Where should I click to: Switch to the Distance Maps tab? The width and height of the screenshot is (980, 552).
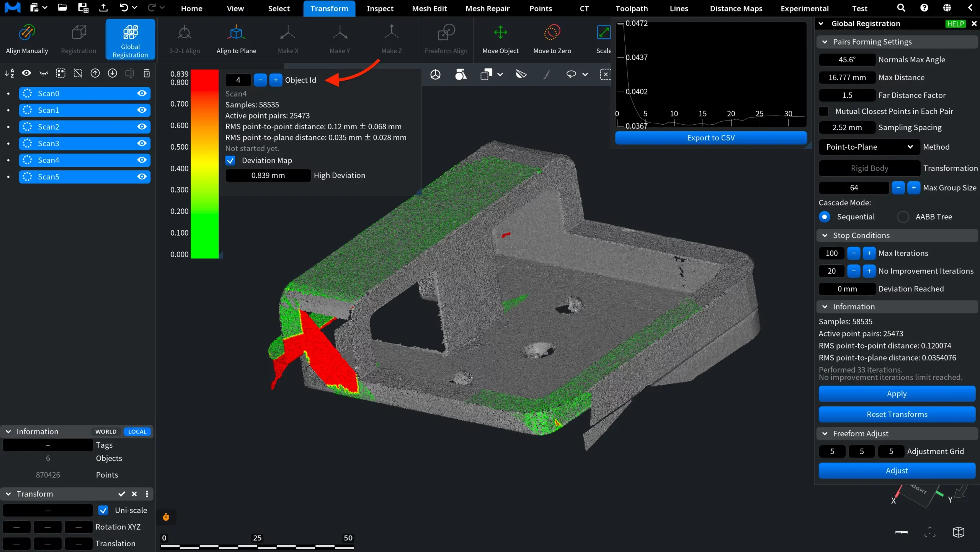pos(736,8)
